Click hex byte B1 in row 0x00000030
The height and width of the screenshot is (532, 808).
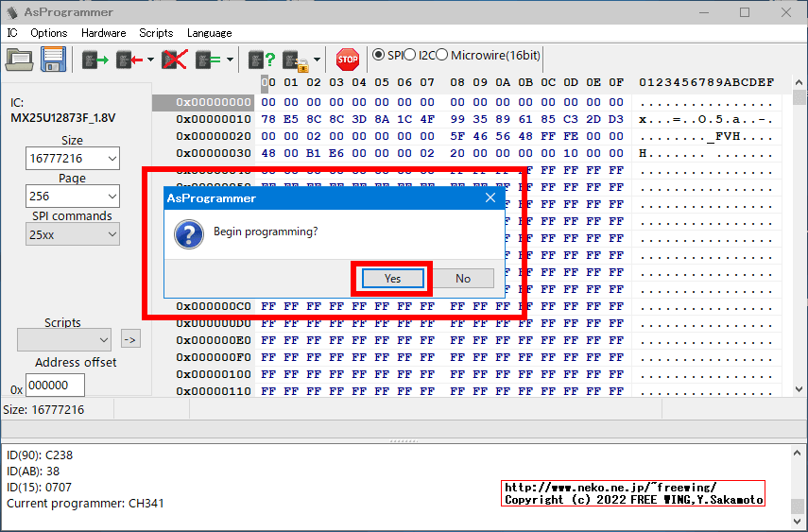[314, 153]
